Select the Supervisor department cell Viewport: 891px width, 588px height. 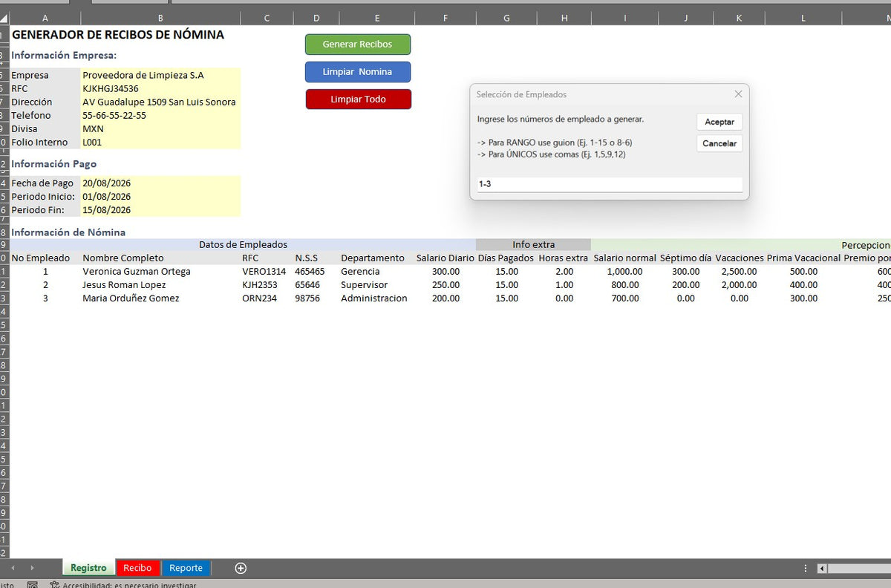(x=377, y=284)
